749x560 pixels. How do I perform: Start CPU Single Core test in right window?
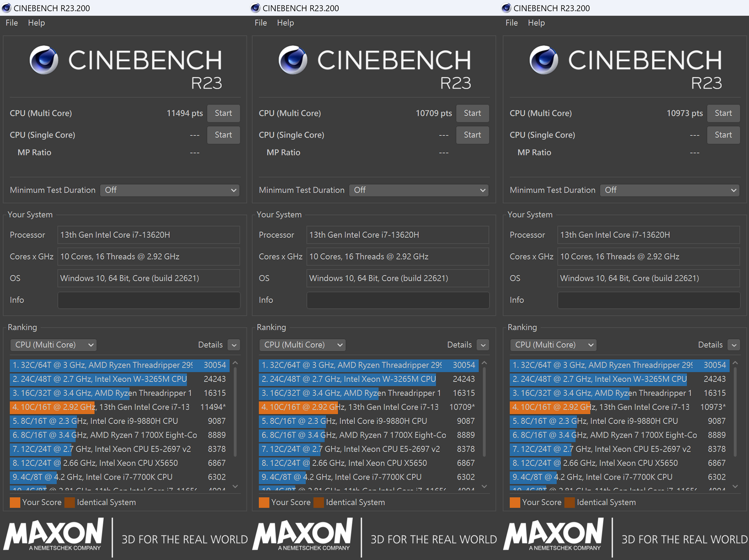pyautogui.click(x=723, y=135)
